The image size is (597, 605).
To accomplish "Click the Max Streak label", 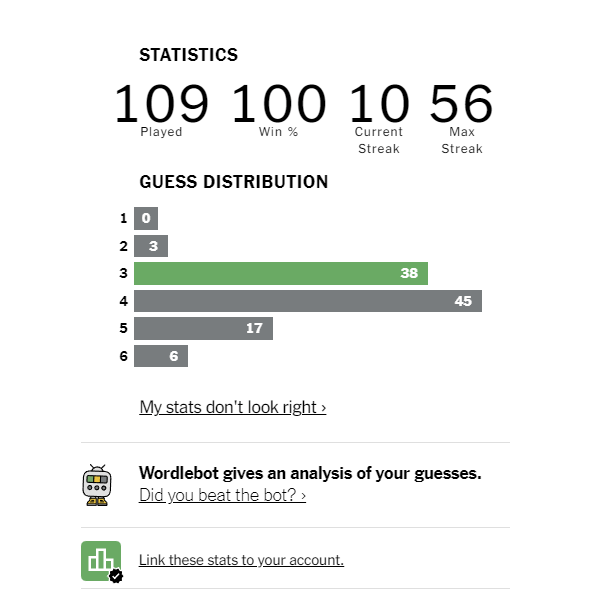I will pyautogui.click(x=462, y=140).
